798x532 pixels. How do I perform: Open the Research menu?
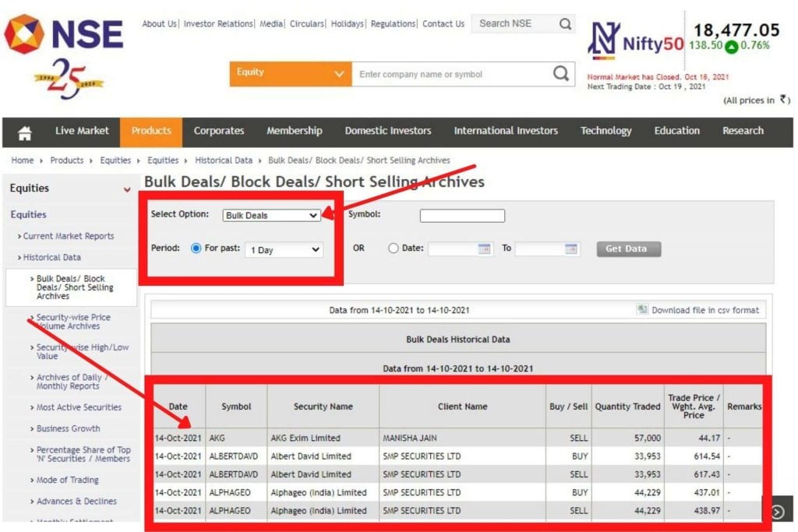743,131
